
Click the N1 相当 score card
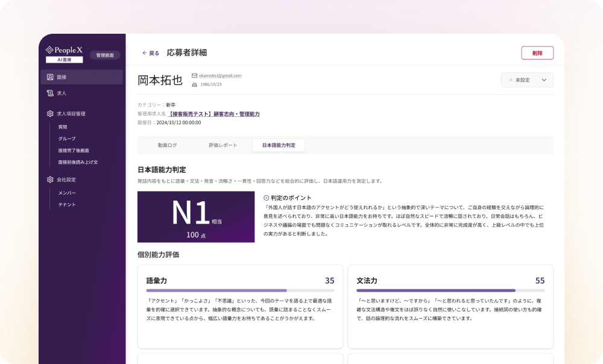pyautogui.click(x=196, y=217)
